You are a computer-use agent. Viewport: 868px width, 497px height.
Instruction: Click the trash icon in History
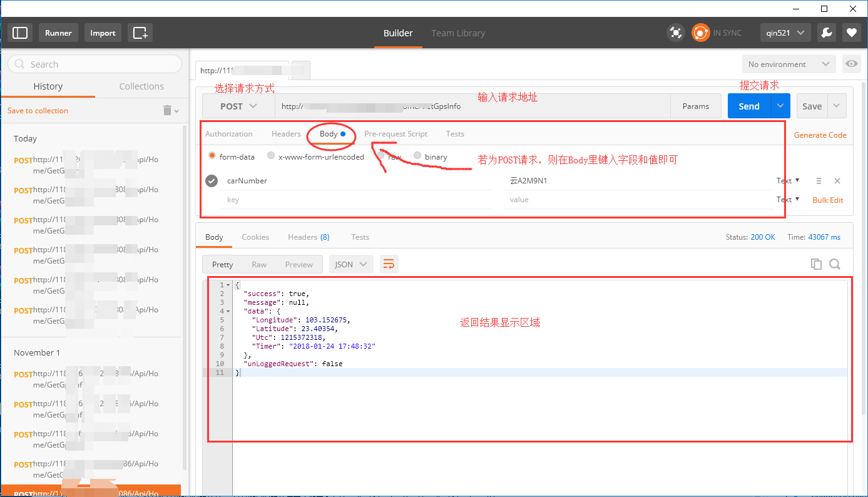coord(167,111)
